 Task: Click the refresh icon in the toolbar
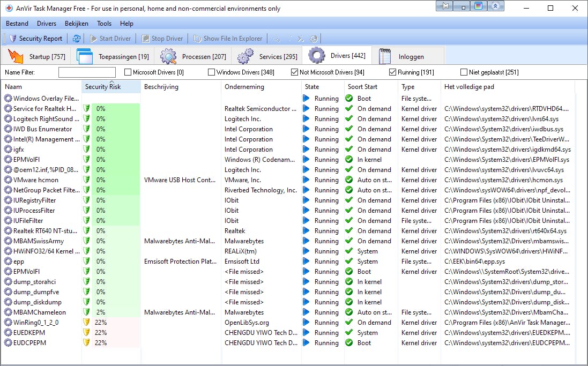click(x=77, y=39)
